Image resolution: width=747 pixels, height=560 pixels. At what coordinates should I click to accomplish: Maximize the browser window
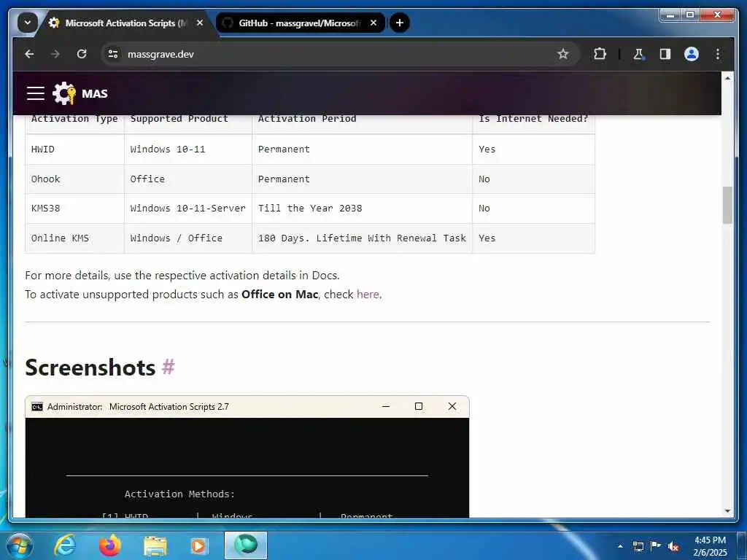click(689, 15)
